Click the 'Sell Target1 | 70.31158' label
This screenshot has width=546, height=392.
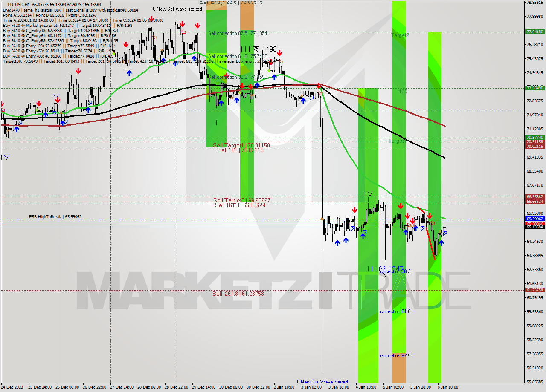coord(241,145)
